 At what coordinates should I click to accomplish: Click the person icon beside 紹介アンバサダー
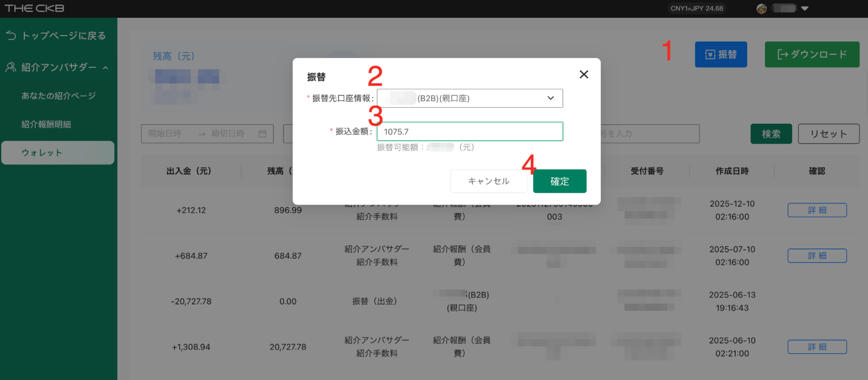(x=11, y=67)
